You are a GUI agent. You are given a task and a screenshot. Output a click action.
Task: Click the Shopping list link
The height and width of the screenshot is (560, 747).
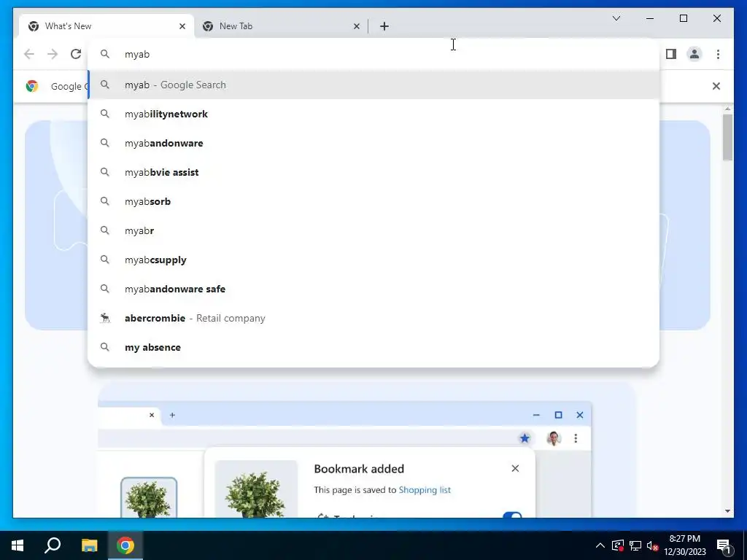click(x=425, y=489)
